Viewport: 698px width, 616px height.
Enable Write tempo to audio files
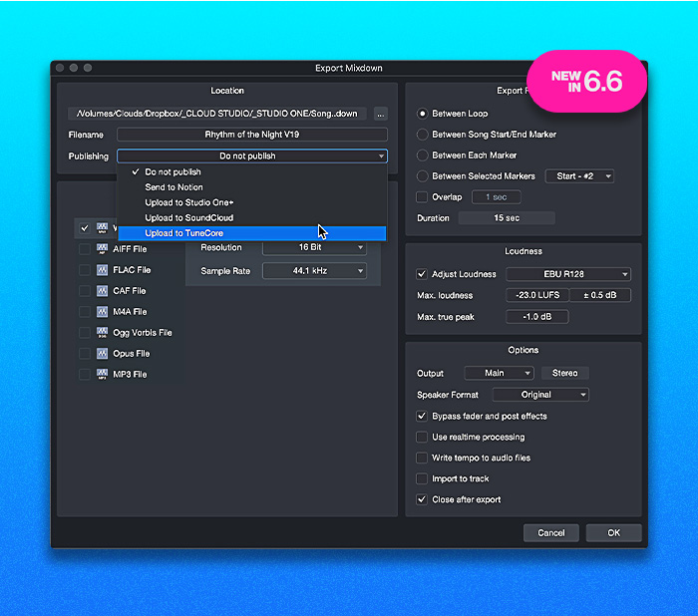[x=422, y=458]
